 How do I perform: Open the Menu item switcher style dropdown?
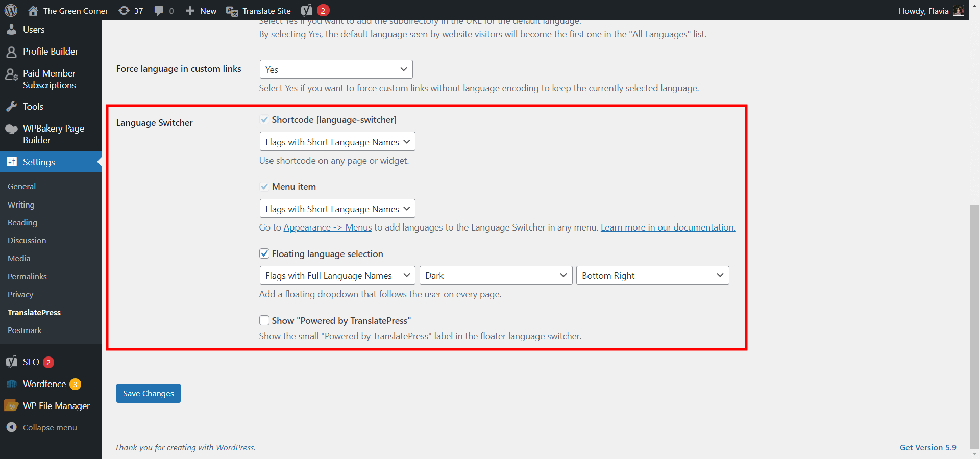337,209
